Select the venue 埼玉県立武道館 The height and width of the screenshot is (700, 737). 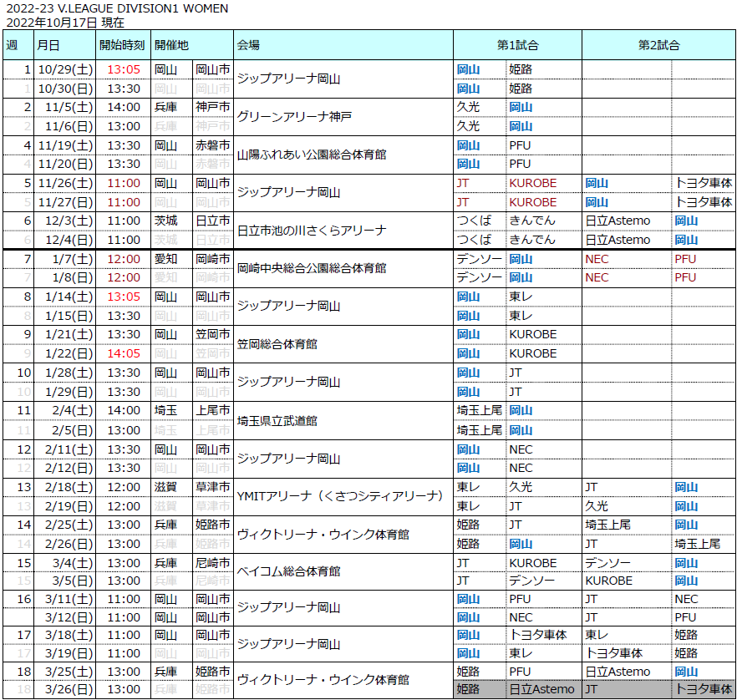277,420
